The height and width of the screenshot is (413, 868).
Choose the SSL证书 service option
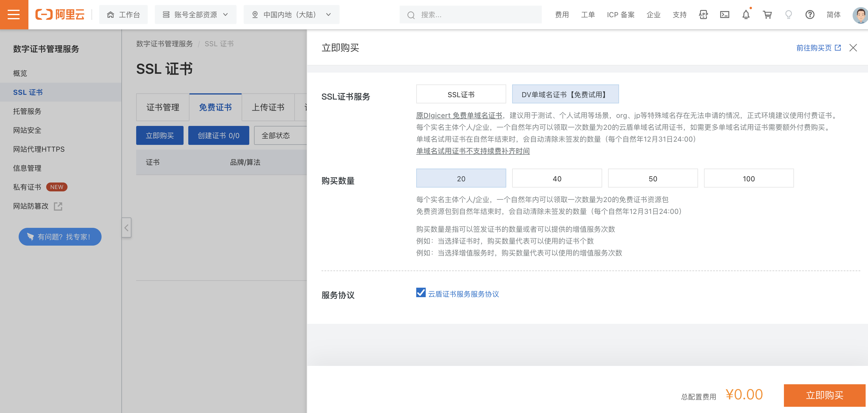[461, 94]
